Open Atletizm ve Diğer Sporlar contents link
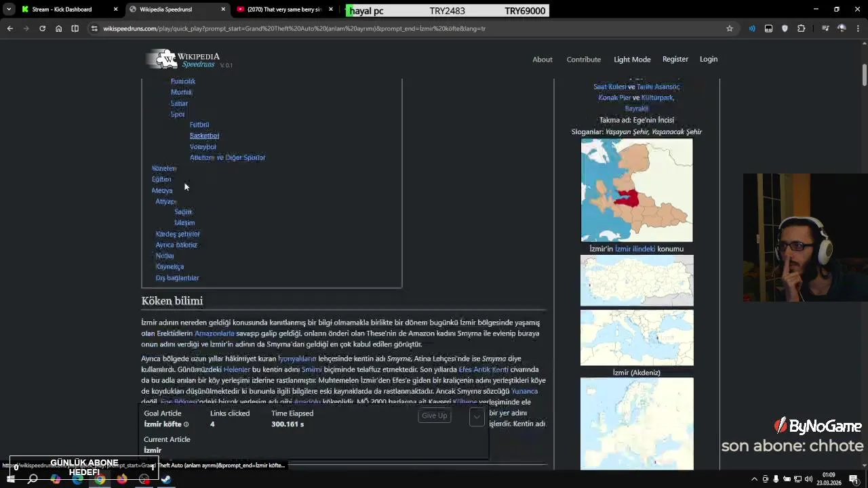Image resolution: width=868 pixels, height=488 pixels. pyautogui.click(x=227, y=157)
